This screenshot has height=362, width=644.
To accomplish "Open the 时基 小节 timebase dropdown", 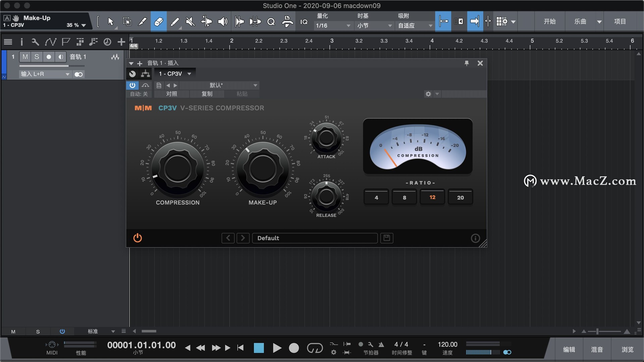I will click(x=374, y=26).
